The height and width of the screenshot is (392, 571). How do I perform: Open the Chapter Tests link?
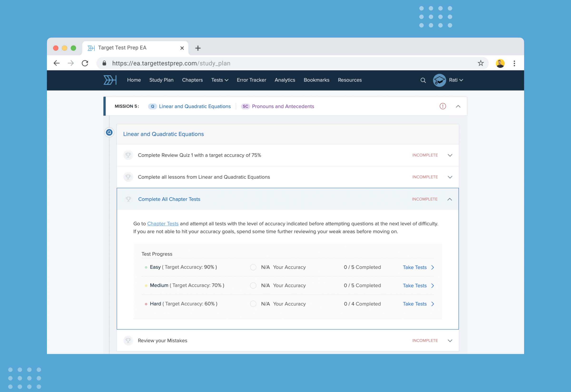[163, 224]
